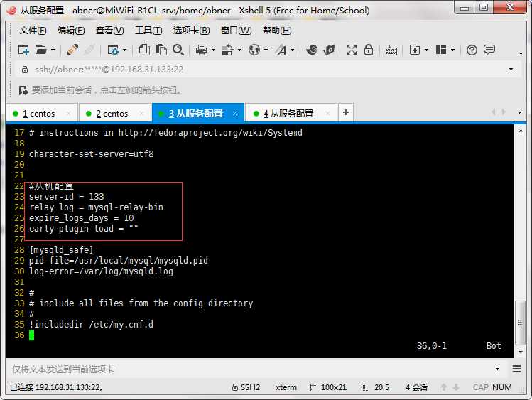Click the terminal scrollbar down arrow

[x=521, y=352]
